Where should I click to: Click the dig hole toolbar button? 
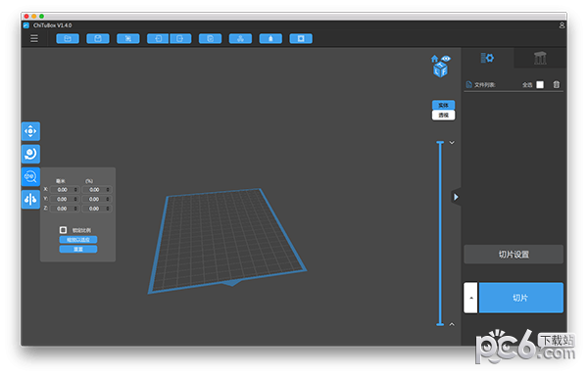tap(301, 38)
